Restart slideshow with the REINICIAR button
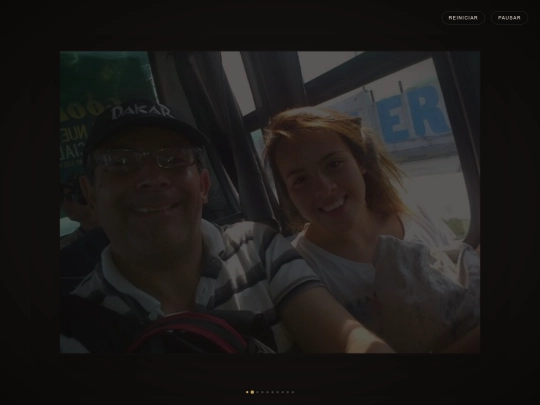This screenshot has height=405, width=540. pos(463,18)
